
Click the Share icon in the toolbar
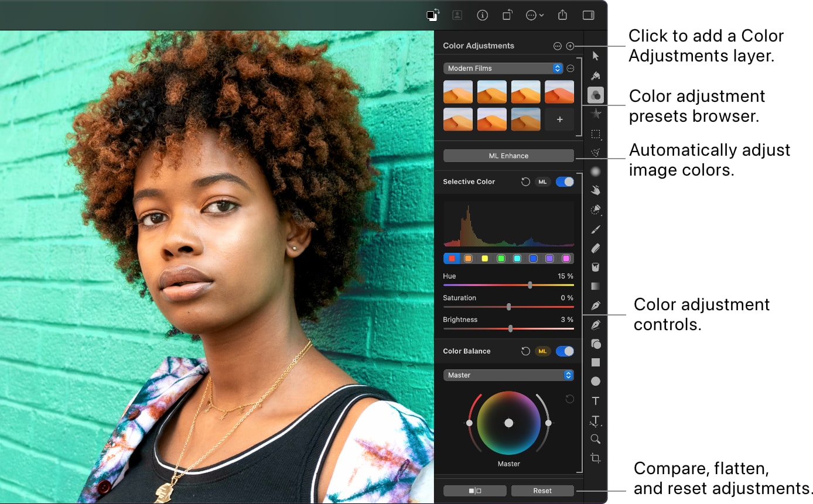[562, 15]
